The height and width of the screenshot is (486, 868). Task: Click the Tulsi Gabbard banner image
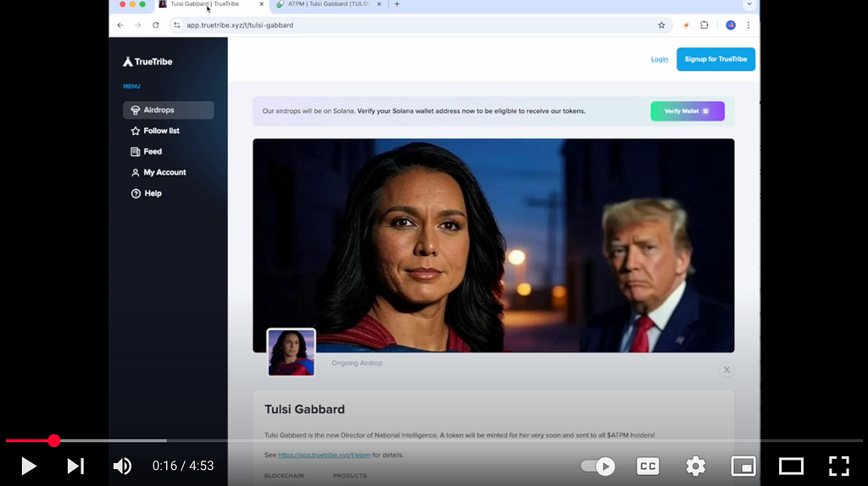pos(494,245)
